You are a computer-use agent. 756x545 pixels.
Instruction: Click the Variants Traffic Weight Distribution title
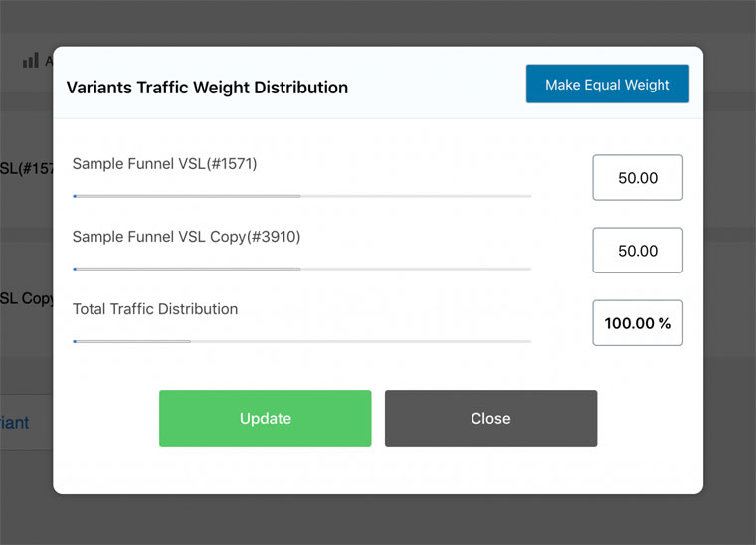click(207, 88)
